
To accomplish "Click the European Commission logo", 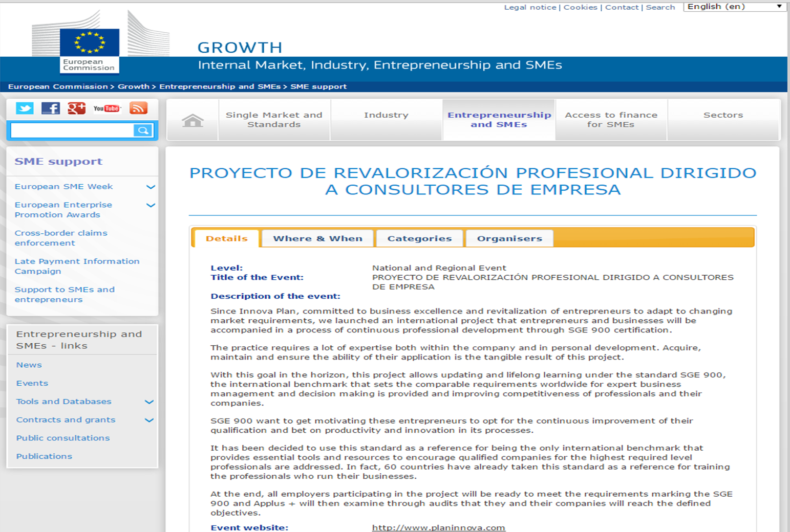I will 90,50.
